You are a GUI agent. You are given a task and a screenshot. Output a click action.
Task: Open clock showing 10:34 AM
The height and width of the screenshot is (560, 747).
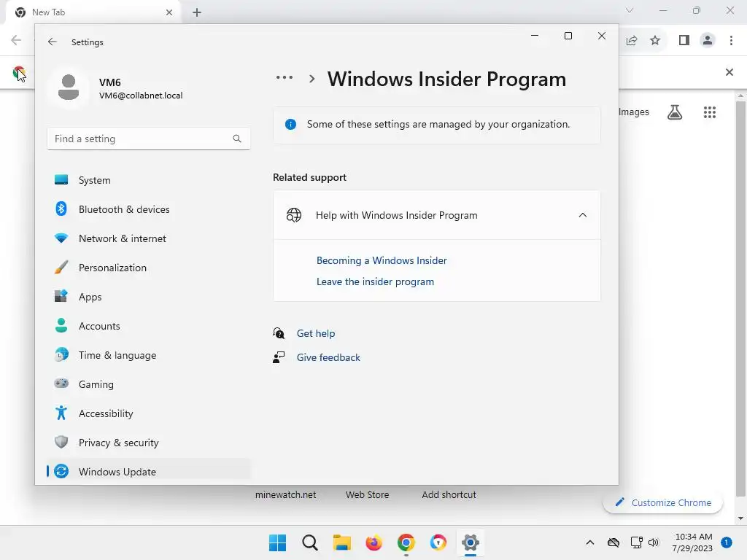pos(693,542)
